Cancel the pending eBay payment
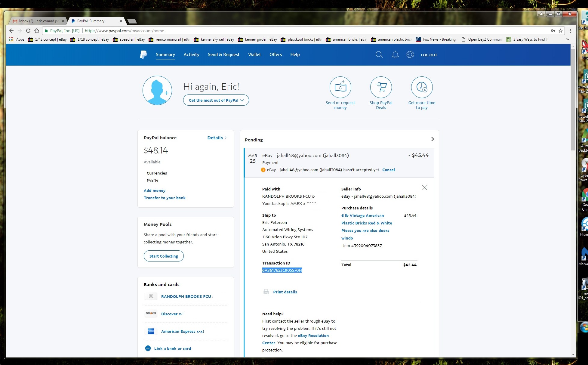Image resolution: width=588 pixels, height=365 pixels. [388, 170]
